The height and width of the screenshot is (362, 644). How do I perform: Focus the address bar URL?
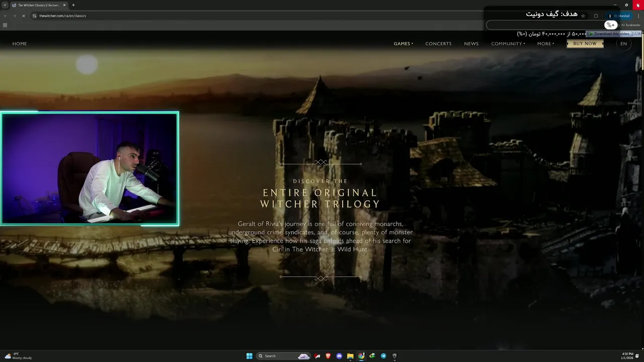pos(63,16)
